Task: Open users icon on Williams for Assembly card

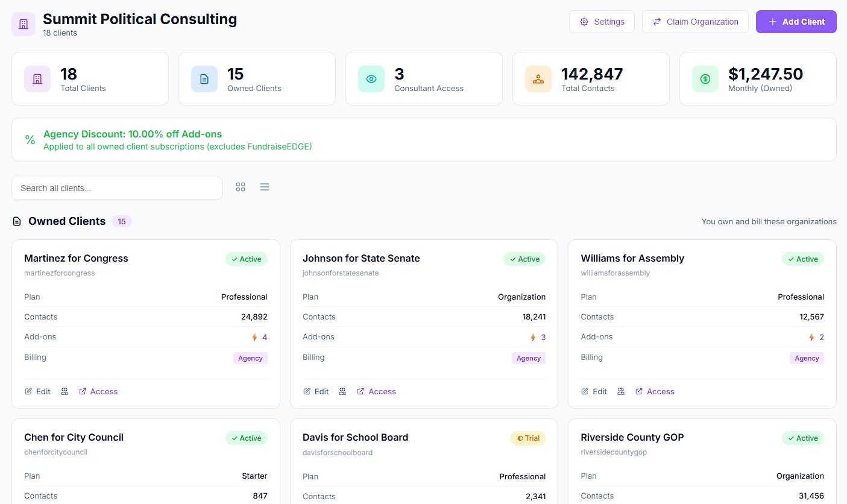Action: [x=621, y=391]
